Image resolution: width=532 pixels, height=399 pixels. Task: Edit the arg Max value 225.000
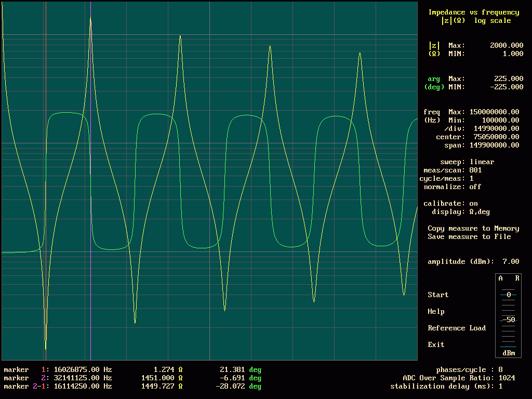coord(509,79)
